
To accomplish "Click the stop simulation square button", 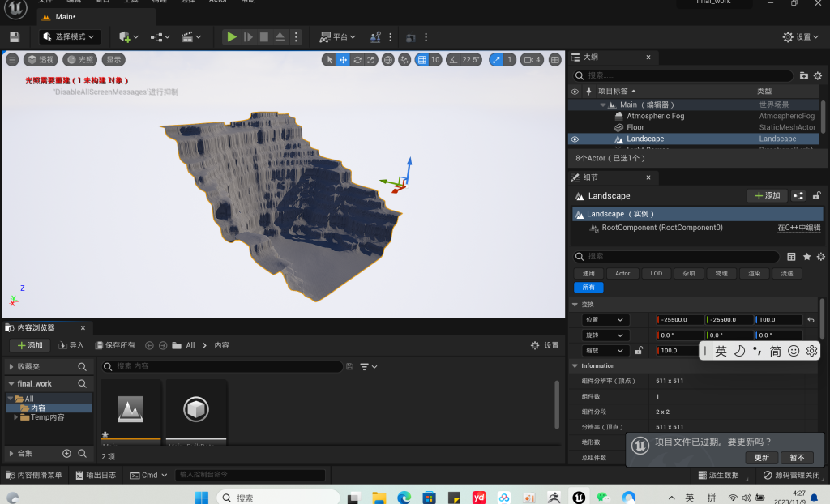I will pyautogui.click(x=263, y=37).
